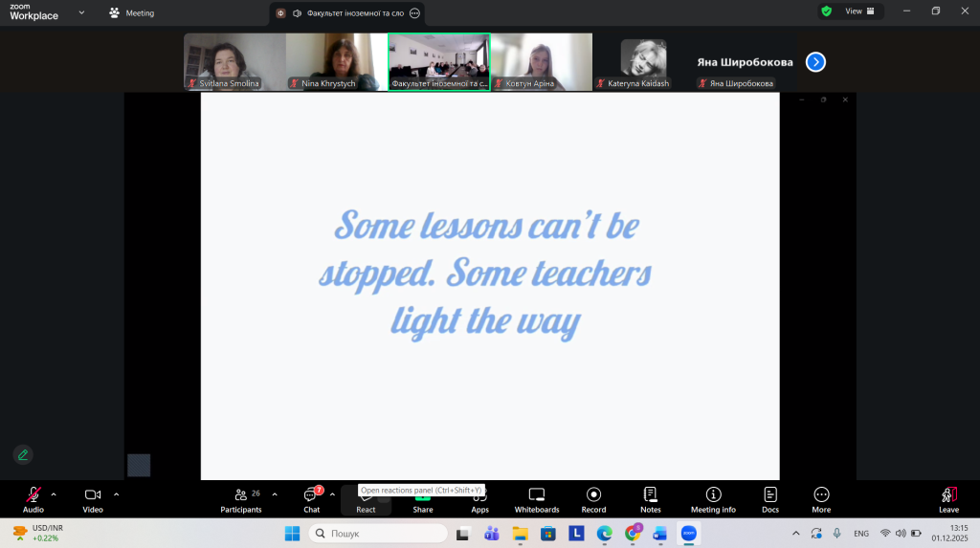
Task: Expand video options arrow beside Video
Action: (x=117, y=494)
